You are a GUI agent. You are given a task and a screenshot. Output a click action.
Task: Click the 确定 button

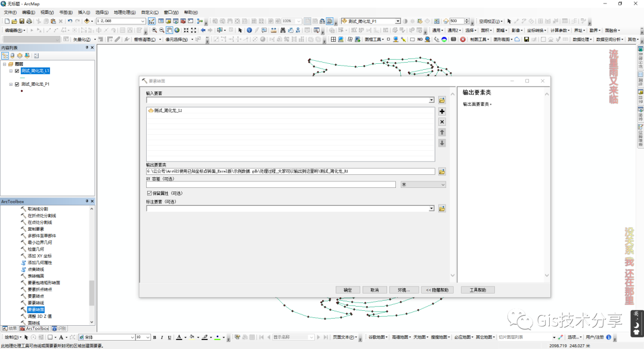pos(347,290)
